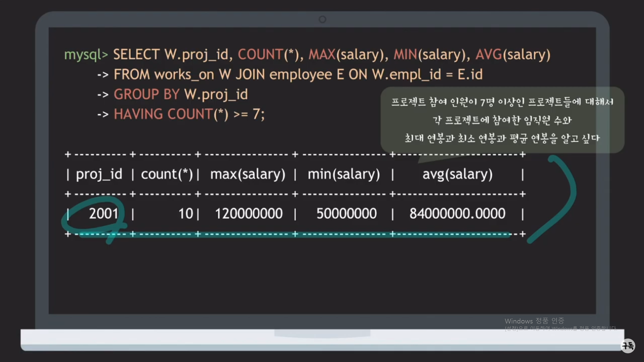The width and height of the screenshot is (644, 362).
Task: Click the HAVING COUNT(*) clause
Action: tap(171, 114)
